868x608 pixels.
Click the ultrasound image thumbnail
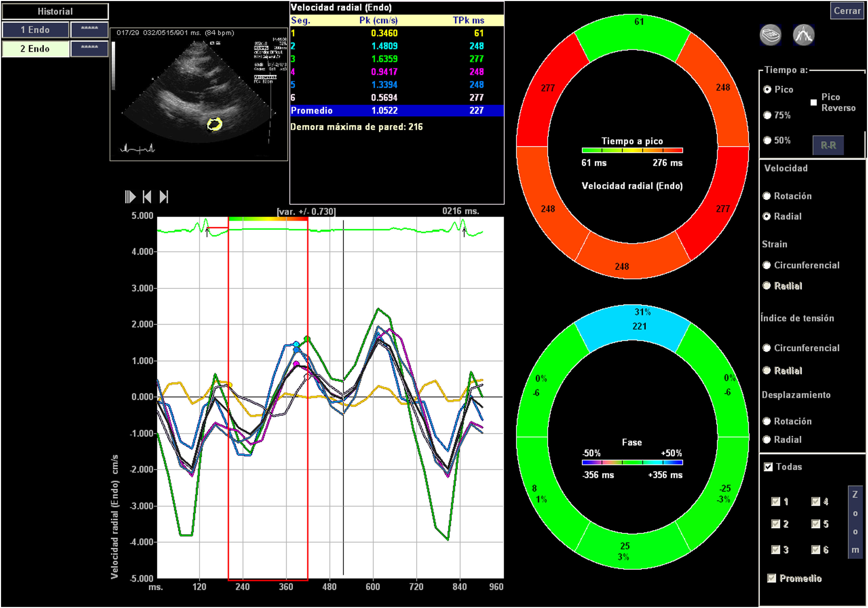click(x=198, y=94)
